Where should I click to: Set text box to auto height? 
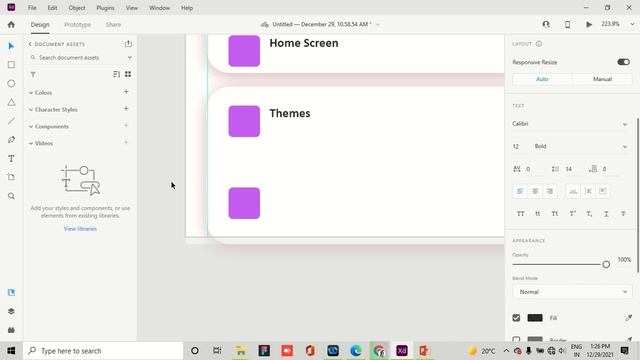point(588,191)
